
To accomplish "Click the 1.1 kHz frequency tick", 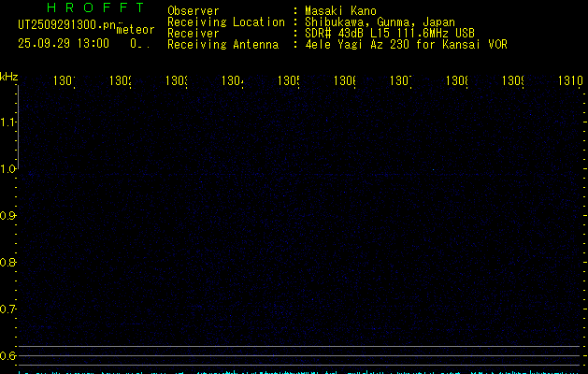I will (x=8, y=122).
